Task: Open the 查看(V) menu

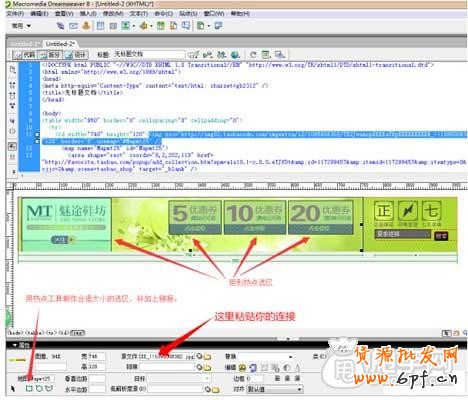Action: click(x=64, y=14)
